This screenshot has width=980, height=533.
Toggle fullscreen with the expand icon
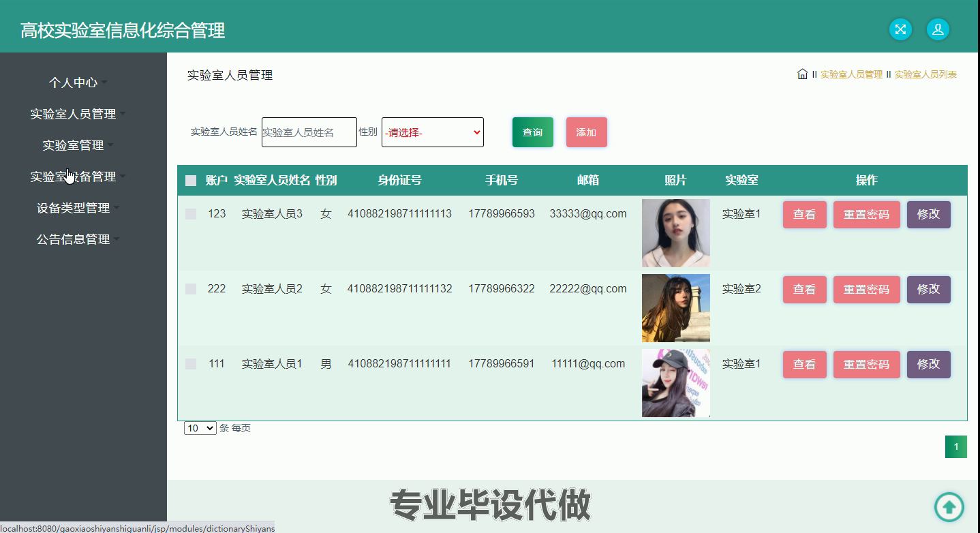coord(900,29)
